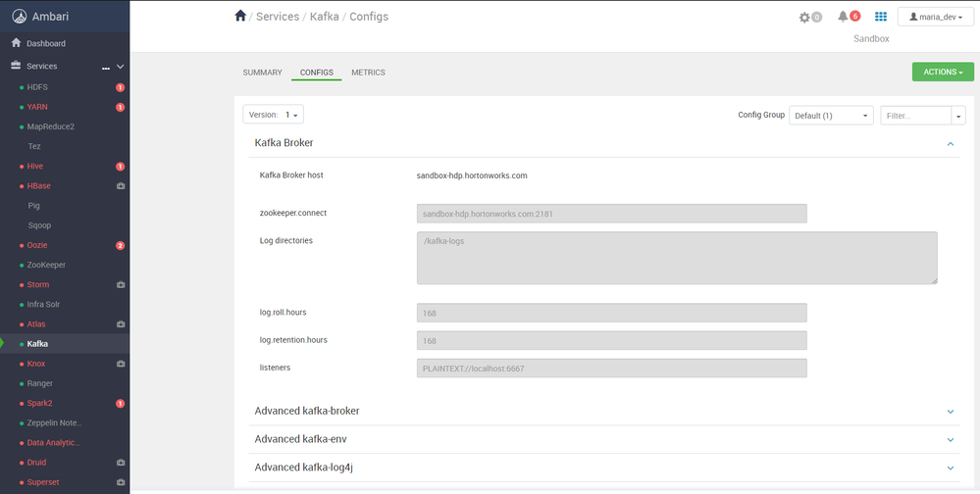Click the Services briefcase icon
The image size is (980, 494).
pyautogui.click(x=17, y=66)
